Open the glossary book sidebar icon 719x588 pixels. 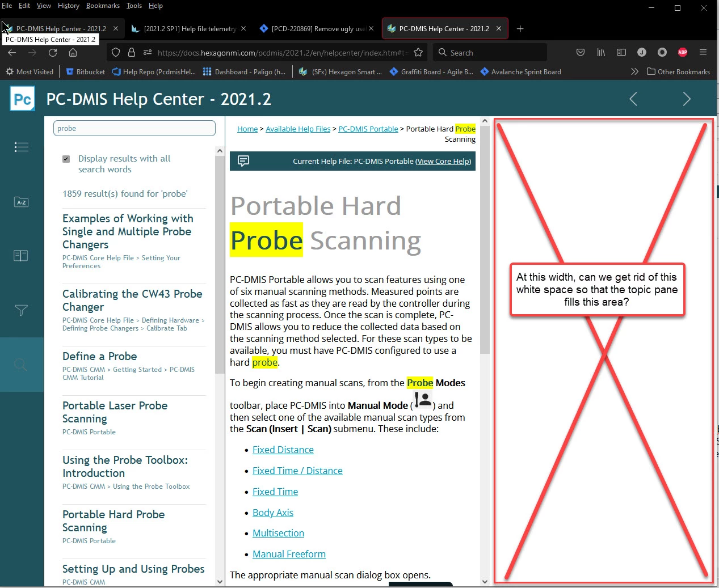click(x=21, y=256)
